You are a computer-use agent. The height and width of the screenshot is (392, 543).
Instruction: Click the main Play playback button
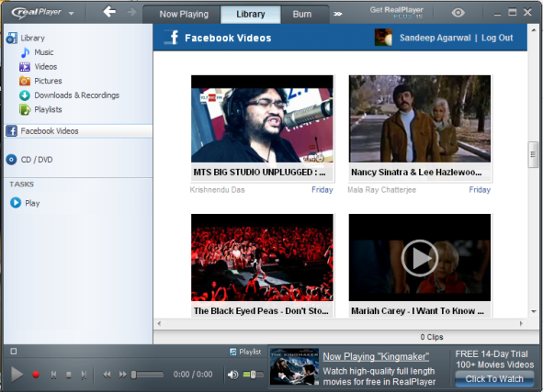(17, 375)
